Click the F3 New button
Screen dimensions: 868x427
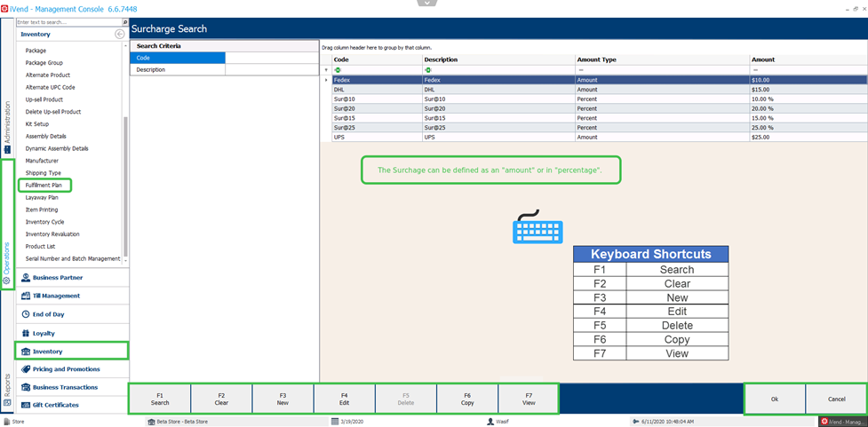pyautogui.click(x=283, y=399)
